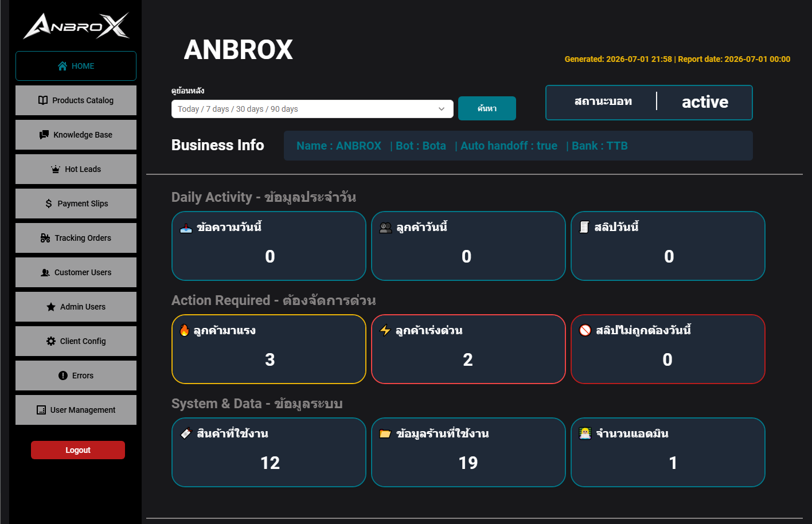Click the 'Bot : Bota' text
This screenshot has height=524, width=812.
tap(421, 146)
